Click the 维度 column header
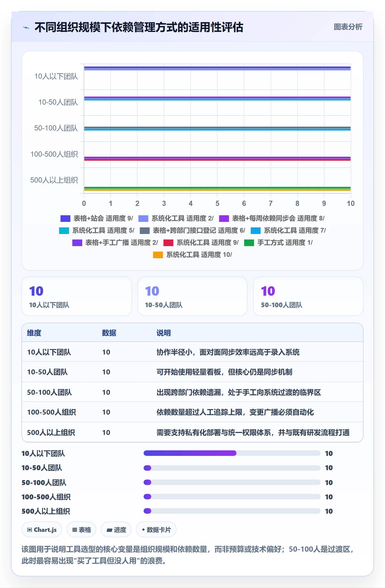Image resolution: width=385 pixels, height=588 pixels. point(34,333)
